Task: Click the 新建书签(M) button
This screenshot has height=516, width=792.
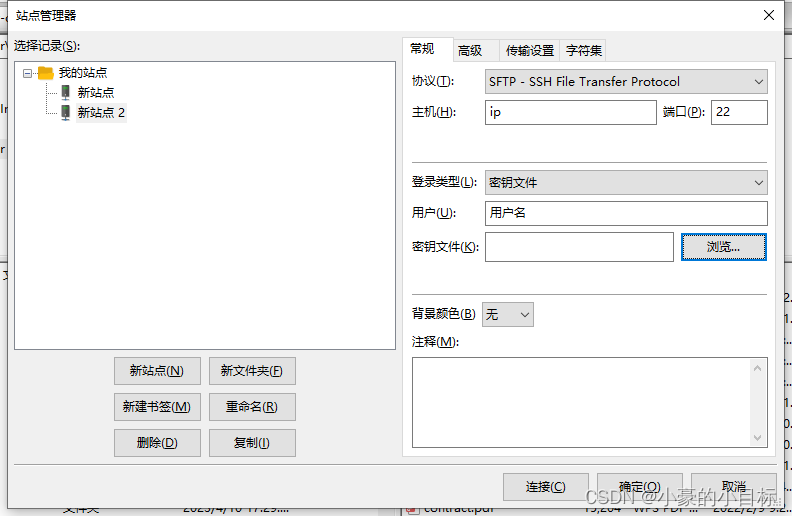Action: 157,407
